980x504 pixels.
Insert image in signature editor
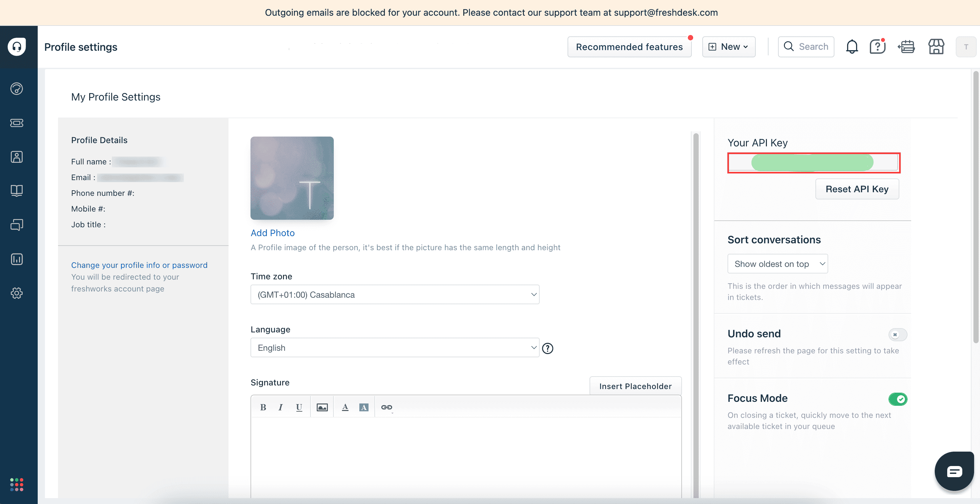[322, 407]
